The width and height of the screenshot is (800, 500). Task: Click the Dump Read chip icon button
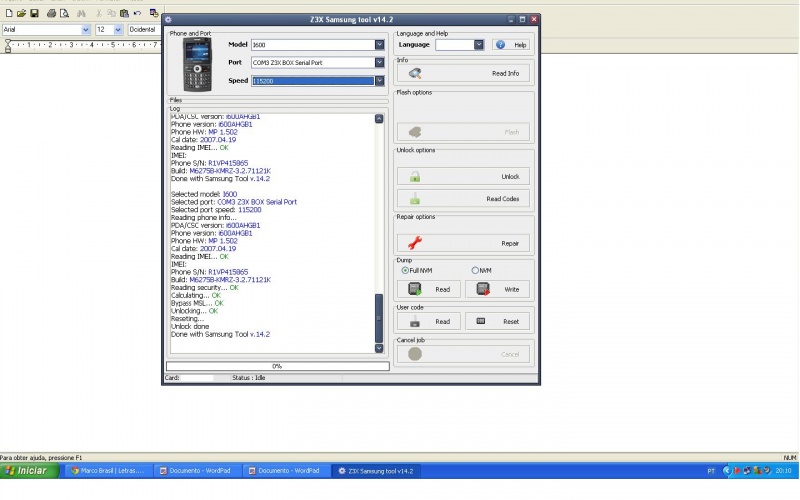429,289
